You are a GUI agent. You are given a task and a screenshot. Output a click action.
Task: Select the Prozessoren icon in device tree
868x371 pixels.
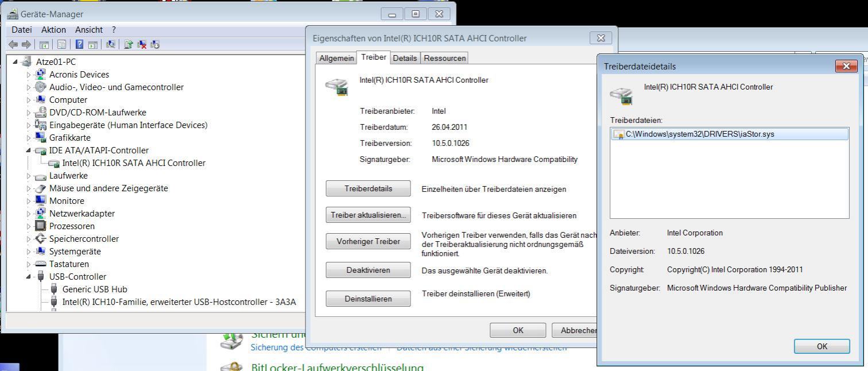click(40, 226)
